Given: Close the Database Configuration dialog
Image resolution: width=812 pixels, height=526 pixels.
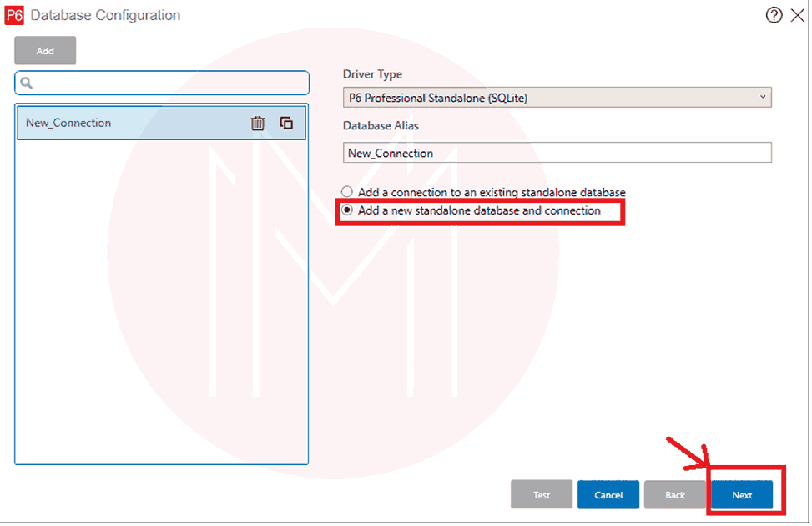Looking at the screenshot, I should click(797, 15).
